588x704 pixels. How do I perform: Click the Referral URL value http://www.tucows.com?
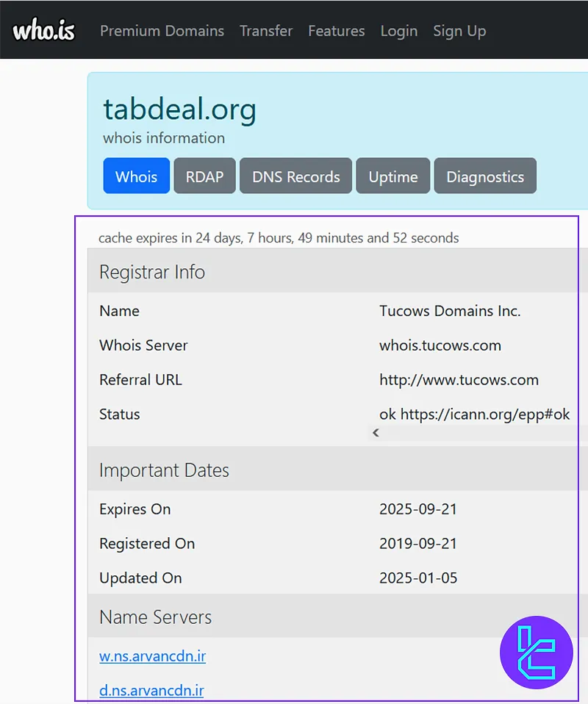coord(459,380)
